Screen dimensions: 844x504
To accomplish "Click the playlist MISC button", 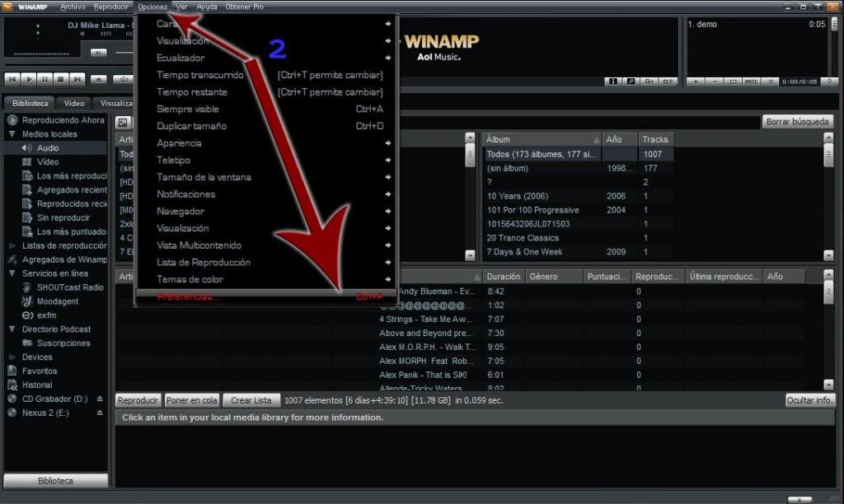I will click(751, 82).
